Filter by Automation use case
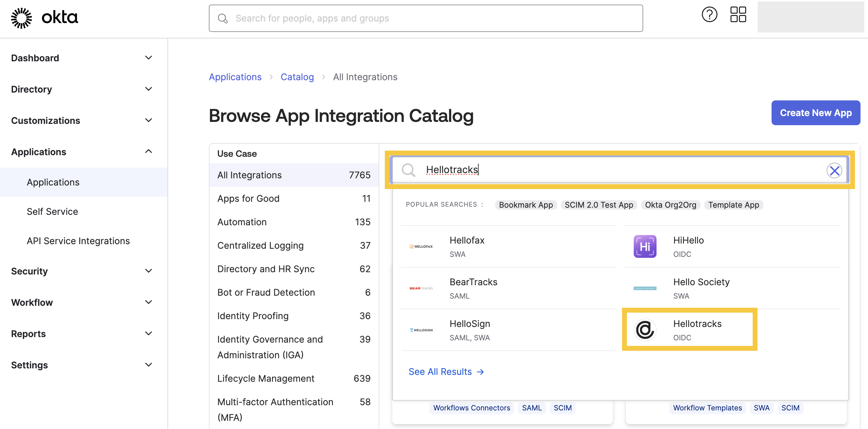The height and width of the screenshot is (429, 868). click(x=294, y=222)
